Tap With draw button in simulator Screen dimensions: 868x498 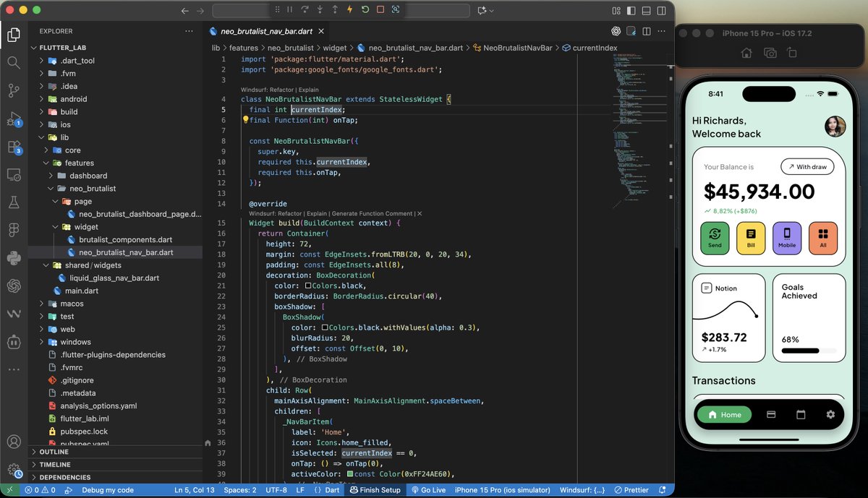pyautogui.click(x=807, y=167)
